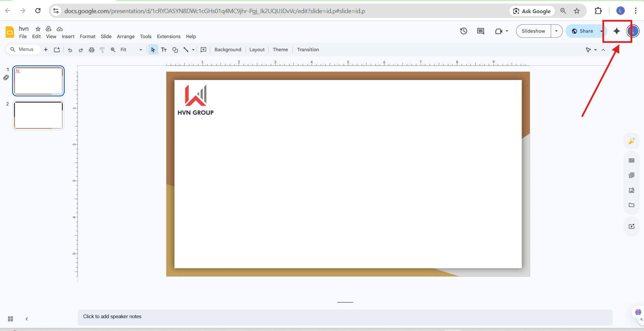The width and height of the screenshot is (644, 331).
Task: Click the zoom magnifier tool
Action: (113, 50)
